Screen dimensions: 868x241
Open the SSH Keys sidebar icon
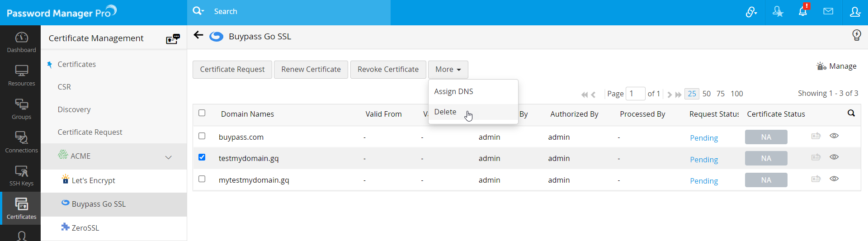tap(21, 175)
